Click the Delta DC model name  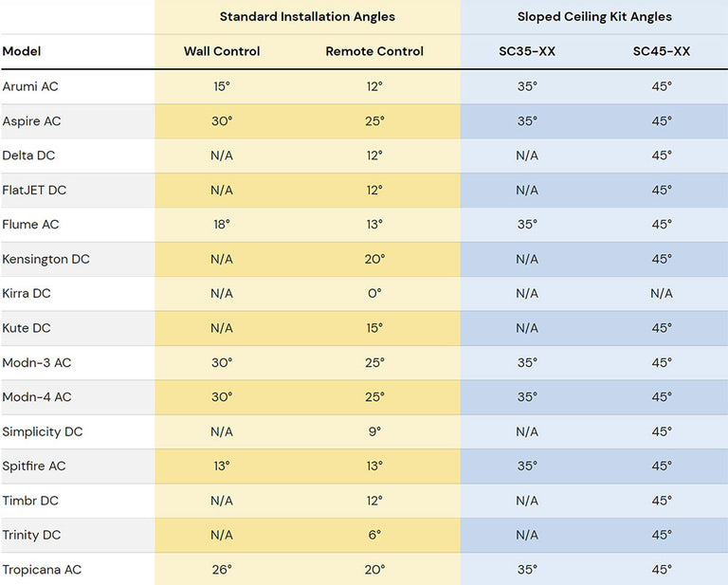28,155
